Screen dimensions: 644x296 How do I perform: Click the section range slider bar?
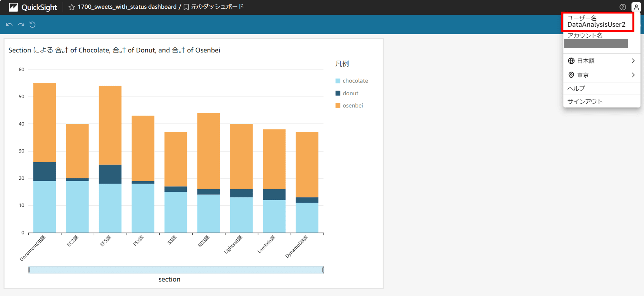176,270
